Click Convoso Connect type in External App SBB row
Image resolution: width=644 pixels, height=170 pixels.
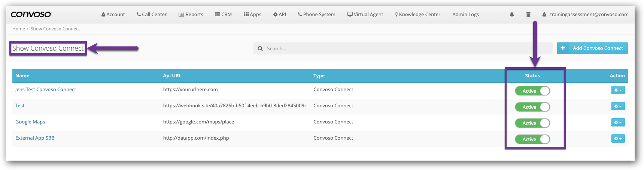pos(333,138)
